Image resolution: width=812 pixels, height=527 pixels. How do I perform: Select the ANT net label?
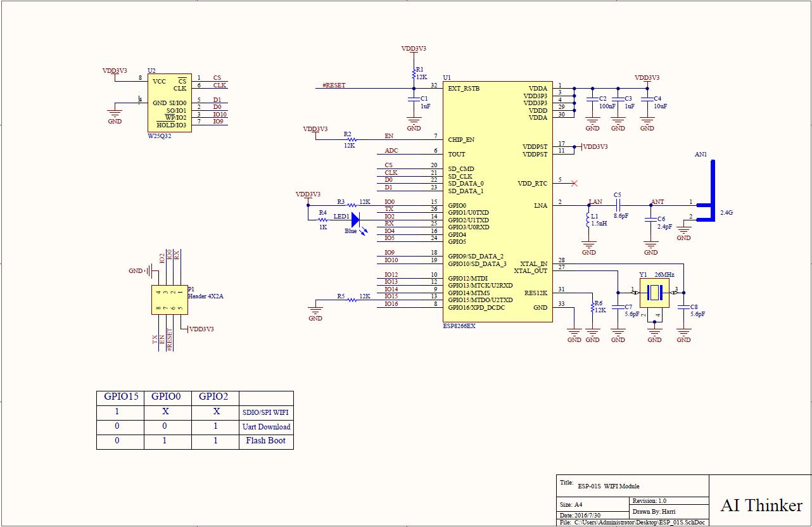tap(658, 202)
